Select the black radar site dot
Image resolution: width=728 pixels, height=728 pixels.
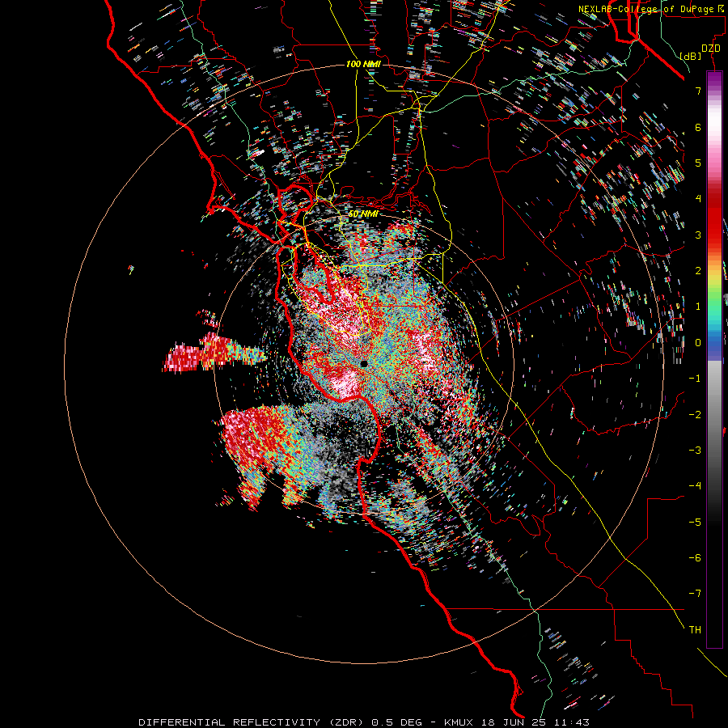364,363
